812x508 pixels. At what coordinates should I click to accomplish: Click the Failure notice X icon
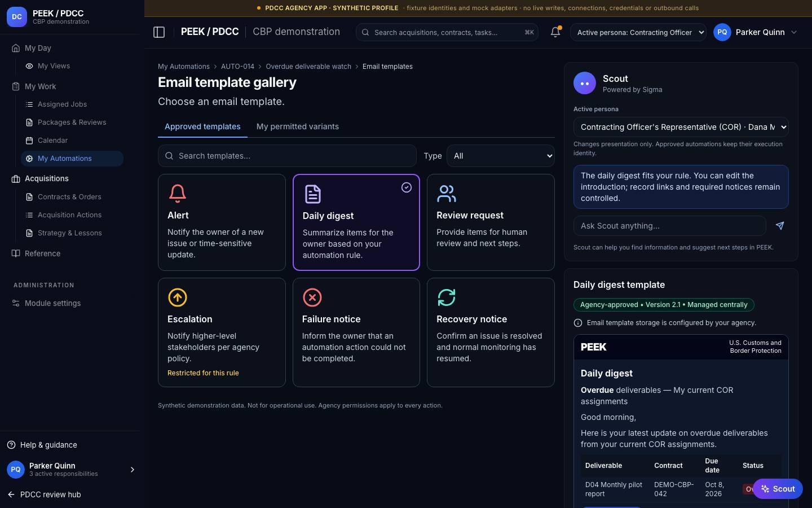(x=312, y=297)
